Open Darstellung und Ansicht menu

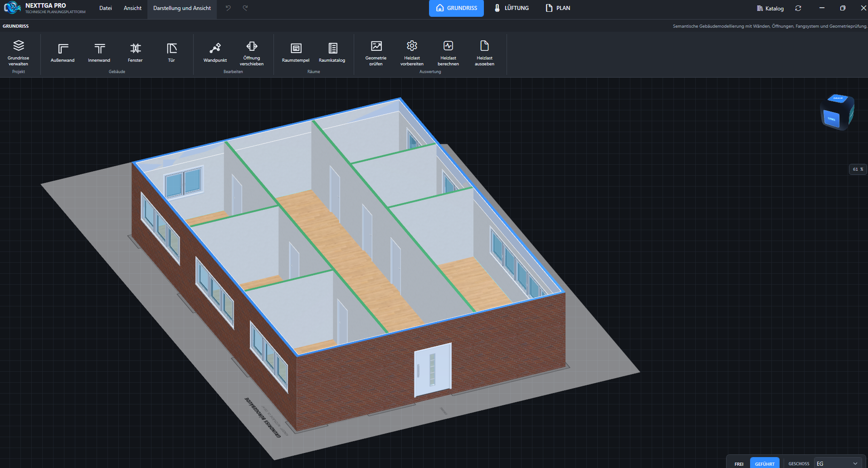point(182,8)
